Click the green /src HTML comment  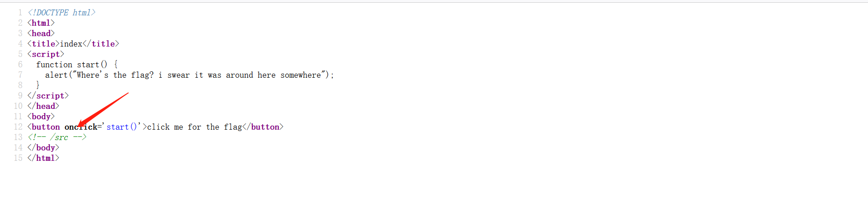click(x=57, y=137)
